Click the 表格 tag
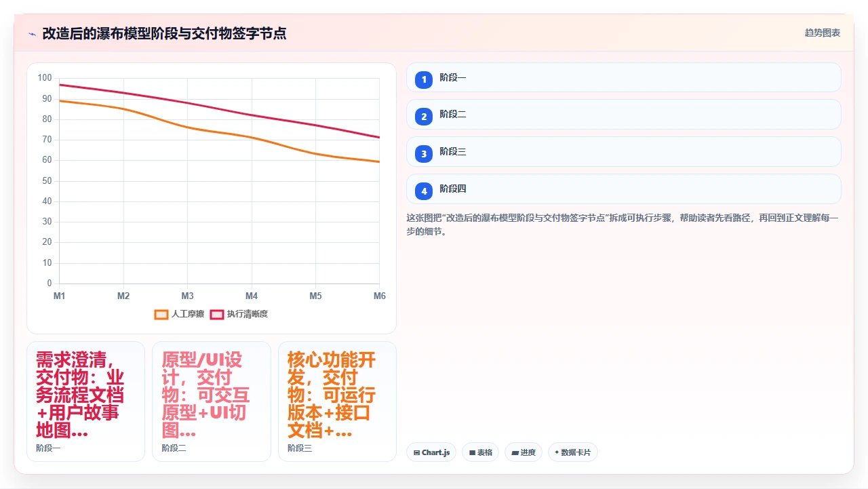The height and width of the screenshot is (489, 868). 480,452
